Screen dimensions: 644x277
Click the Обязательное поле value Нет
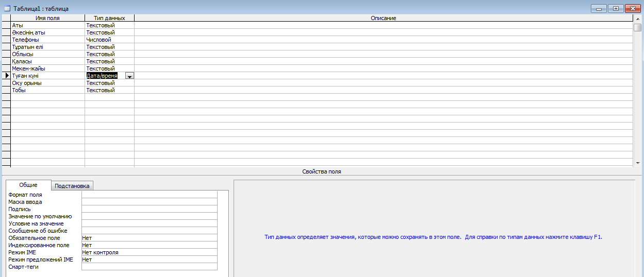click(149, 238)
